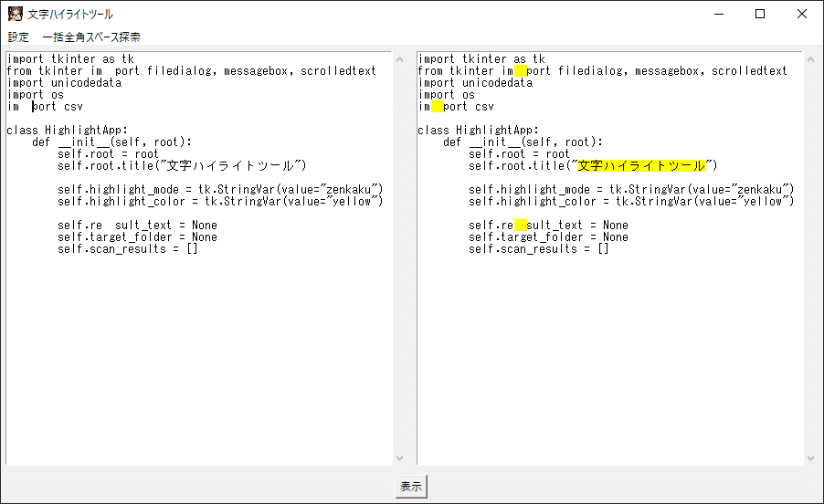Image resolution: width=824 pixels, height=504 pixels.
Task: Click 'import unicodedata' in right pane
Action: click(476, 83)
